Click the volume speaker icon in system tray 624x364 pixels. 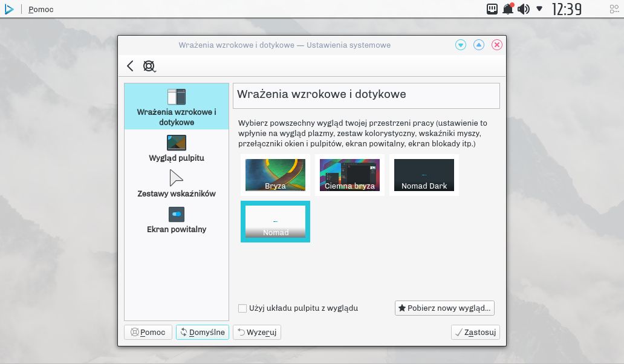(x=523, y=8)
